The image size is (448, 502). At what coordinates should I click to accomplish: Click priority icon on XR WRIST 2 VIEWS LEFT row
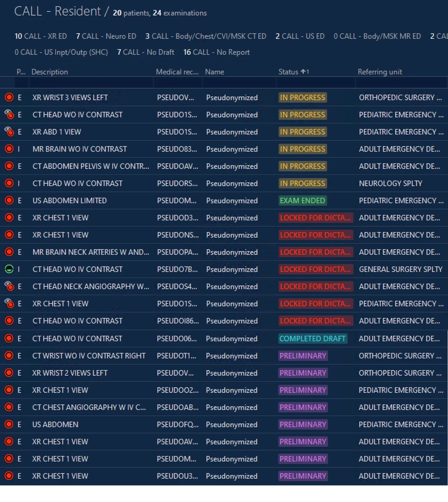coord(9,373)
